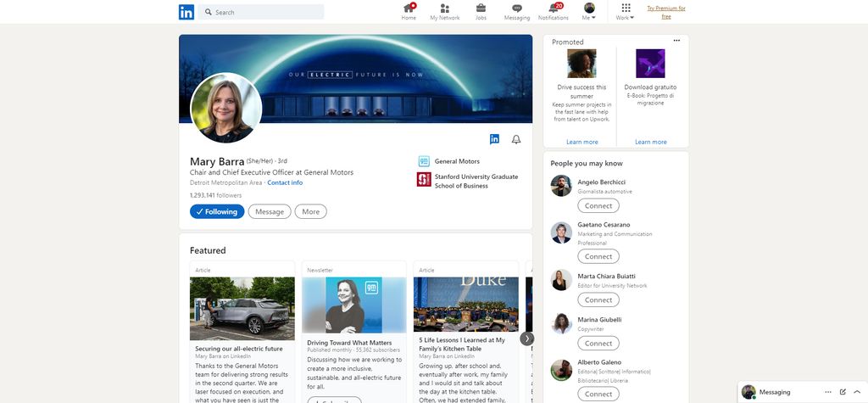Open Messaging in the top navigation
This screenshot has height=403, width=868.
(517, 12)
